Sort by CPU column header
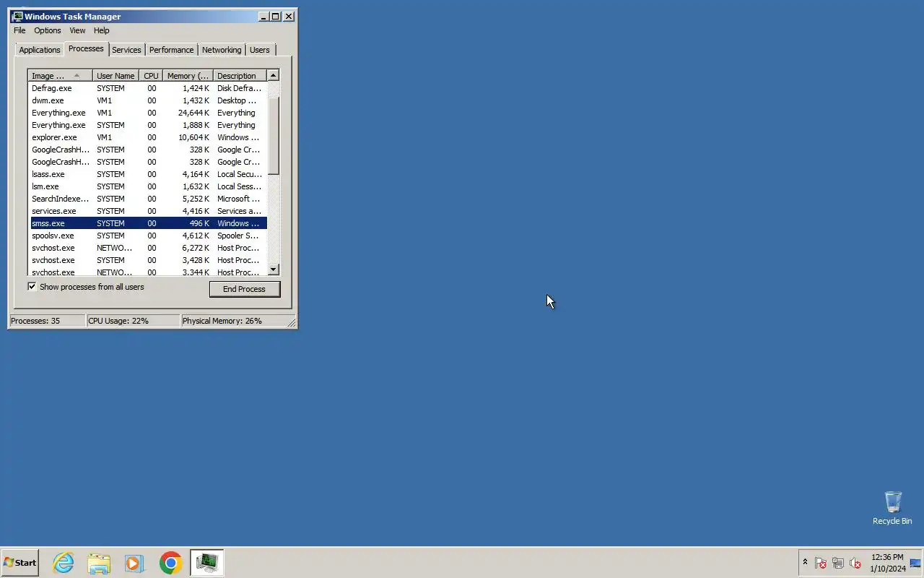 [151, 76]
